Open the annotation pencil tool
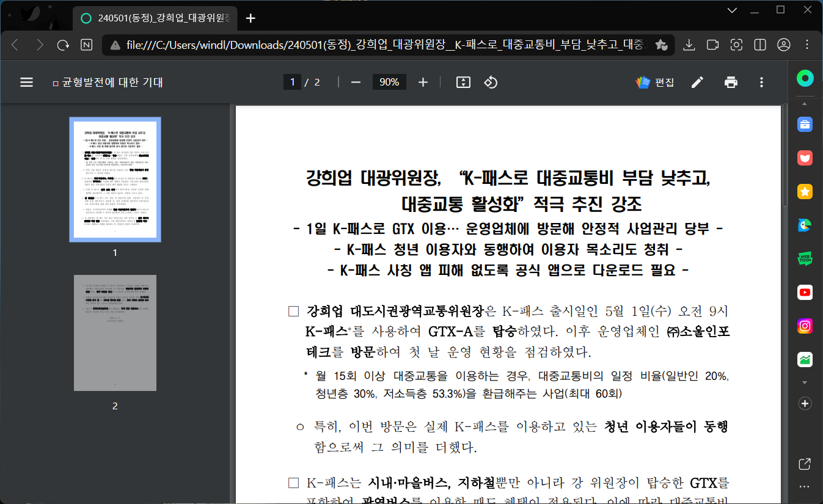The width and height of the screenshot is (823, 504). pos(698,82)
